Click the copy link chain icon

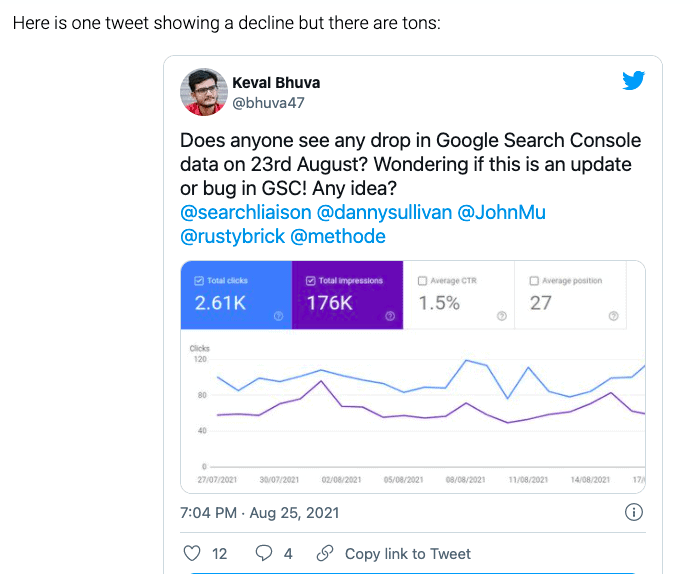[x=324, y=553]
